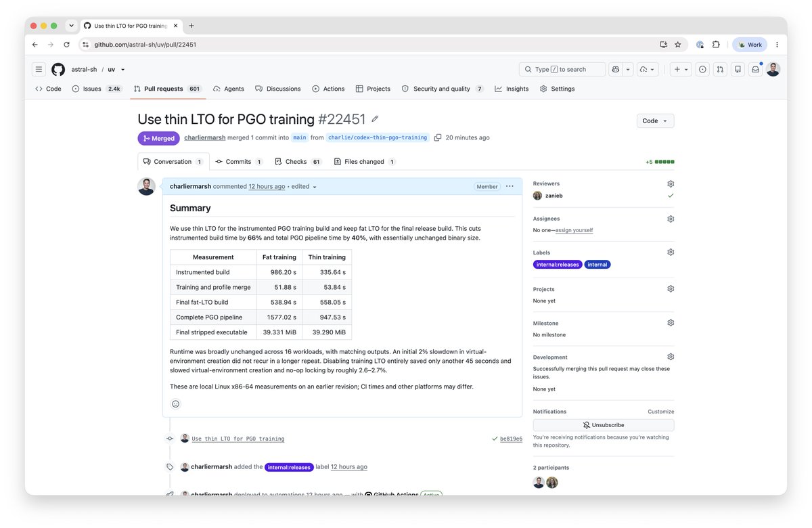The width and height of the screenshot is (812, 528).
Task: Switch to the Checks tab
Action: (298, 162)
